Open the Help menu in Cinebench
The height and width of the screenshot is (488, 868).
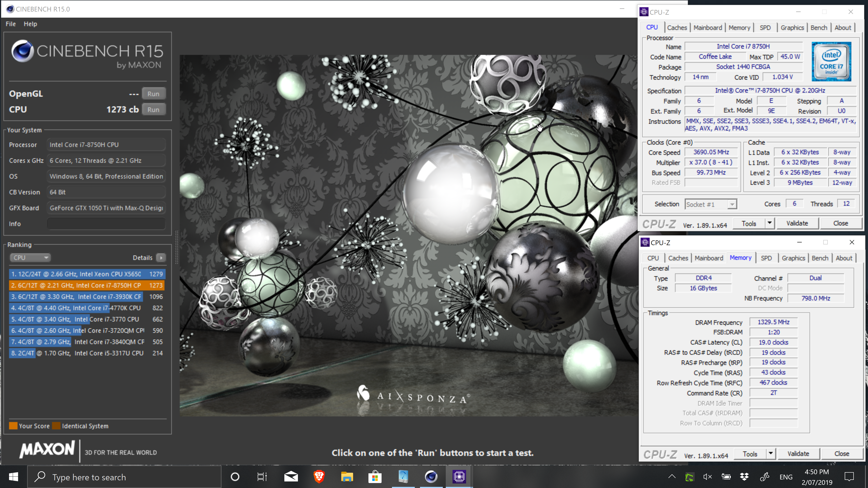(x=30, y=24)
